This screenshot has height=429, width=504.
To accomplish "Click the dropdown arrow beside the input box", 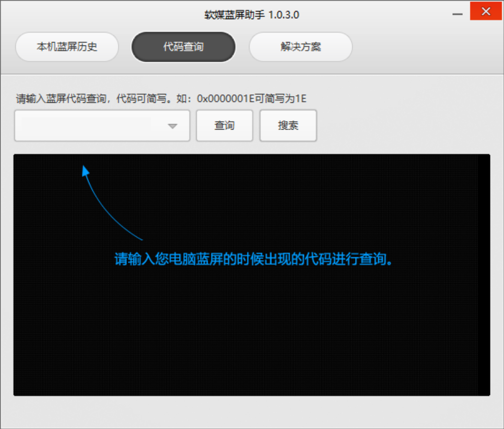I will click(173, 125).
